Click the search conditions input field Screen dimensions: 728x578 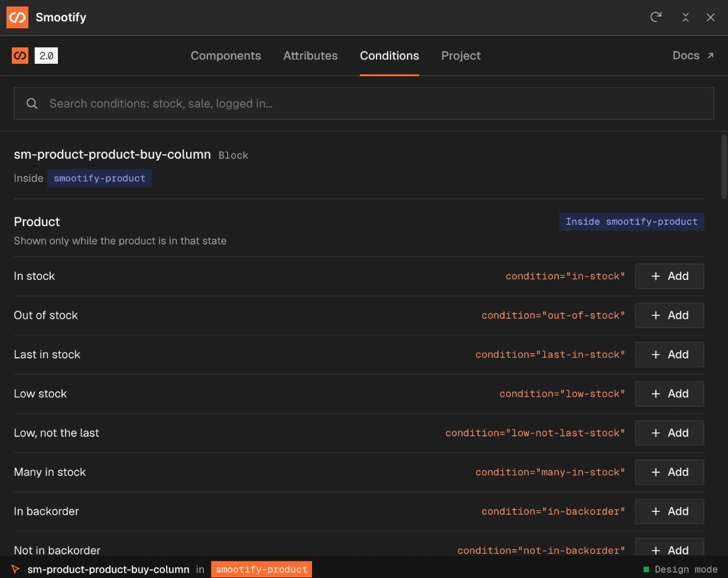click(x=364, y=103)
